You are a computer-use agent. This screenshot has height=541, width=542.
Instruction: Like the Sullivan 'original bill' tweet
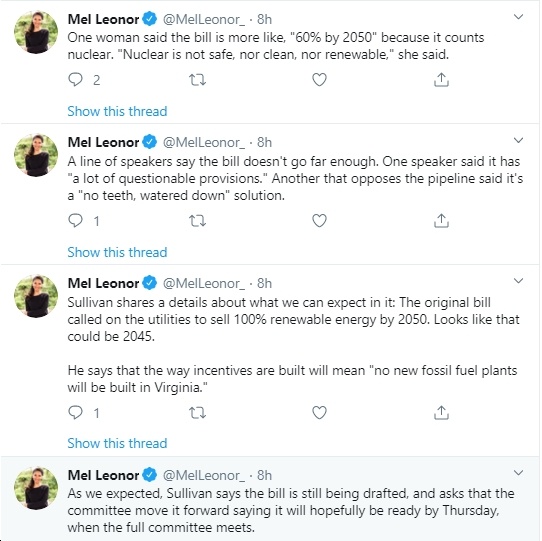(x=319, y=412)
